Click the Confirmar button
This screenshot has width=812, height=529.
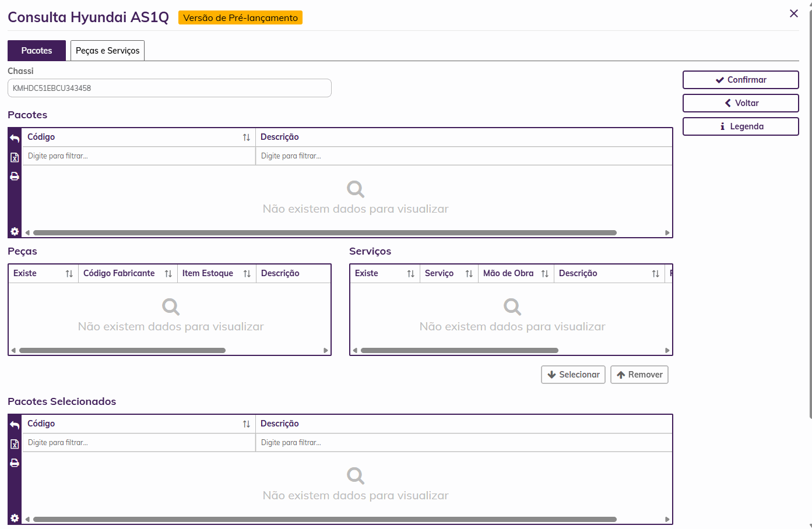[741, 80]
